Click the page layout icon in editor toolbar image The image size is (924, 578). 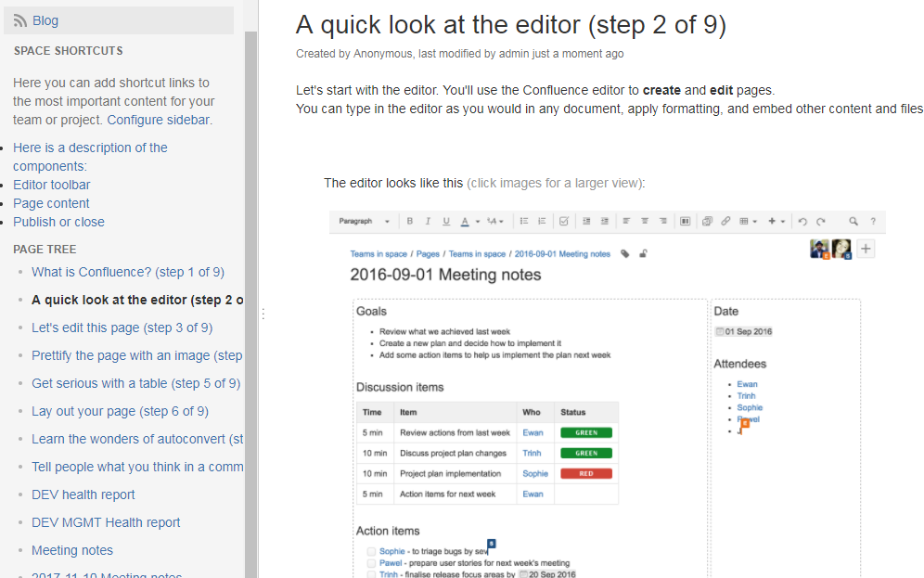pos(685,222)
